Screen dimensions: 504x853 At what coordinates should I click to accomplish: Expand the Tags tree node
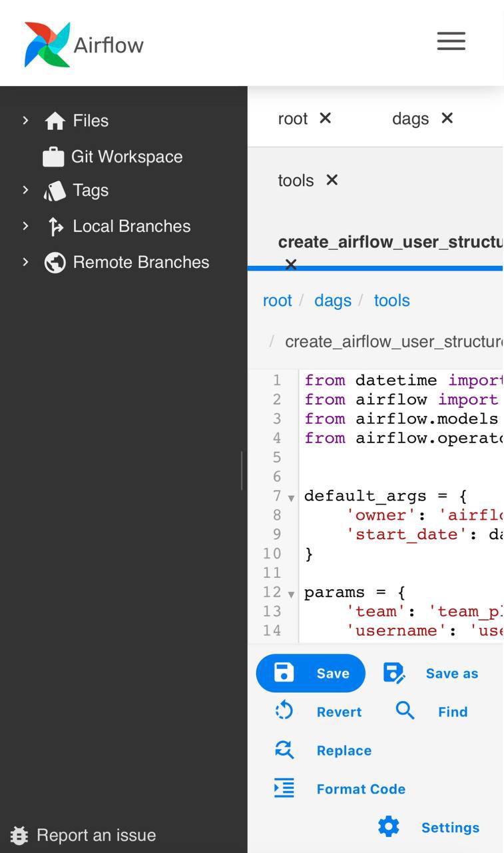click(25, 190)
